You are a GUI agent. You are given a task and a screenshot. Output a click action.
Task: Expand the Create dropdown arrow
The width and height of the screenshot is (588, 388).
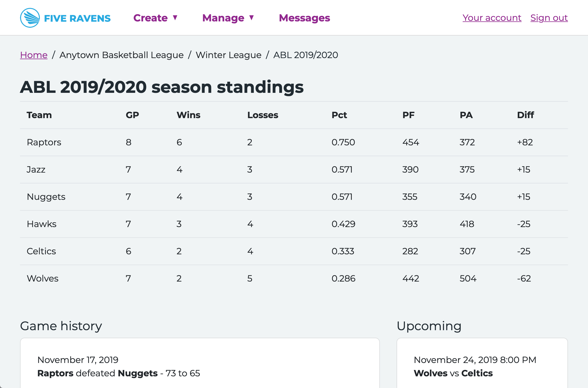175,18
